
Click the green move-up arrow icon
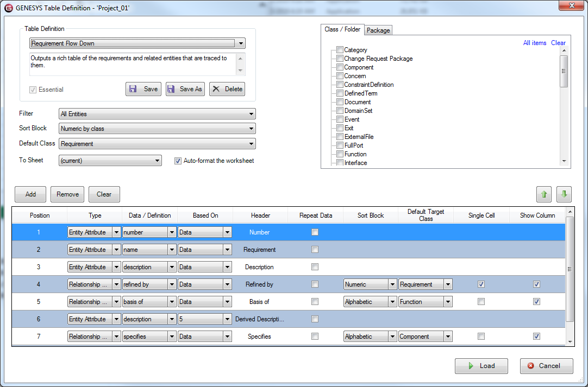(x=544, y=194)
